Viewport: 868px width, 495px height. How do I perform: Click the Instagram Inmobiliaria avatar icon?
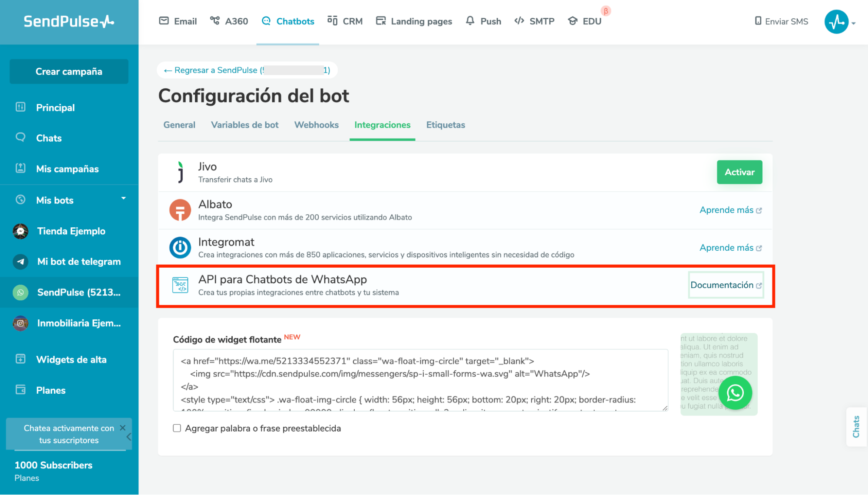click(x=20, y=323)
